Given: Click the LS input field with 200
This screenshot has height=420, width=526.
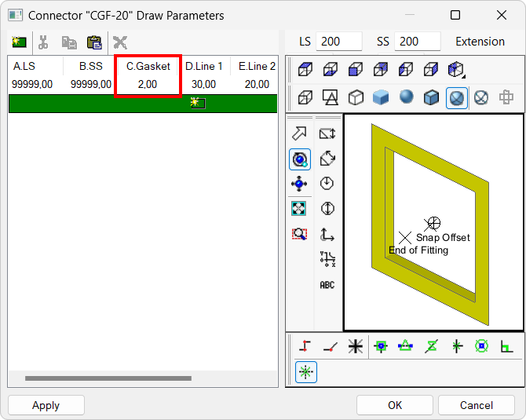Looking at the screenshot, I should [x=339, y=42].
